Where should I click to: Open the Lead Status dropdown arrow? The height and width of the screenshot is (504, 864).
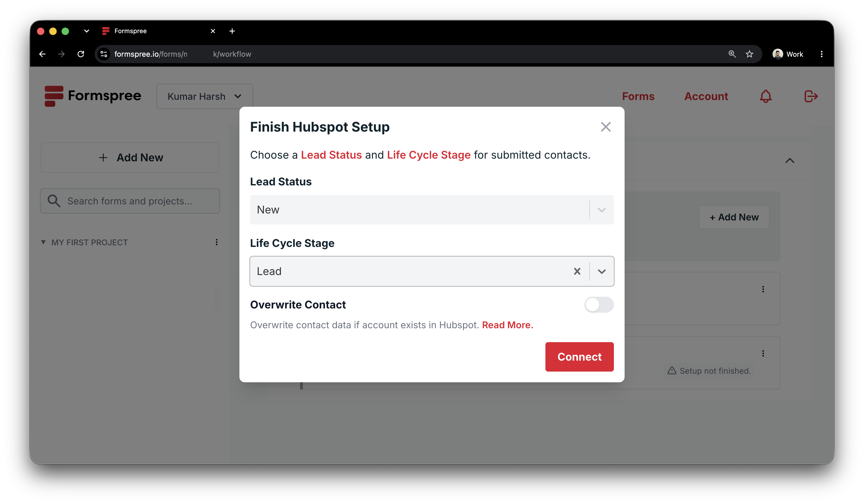602,210
